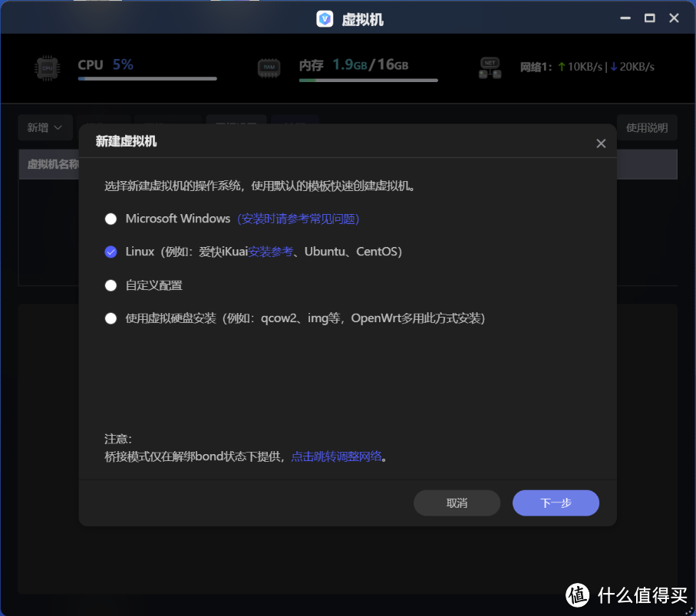The width and height of the screenshot is (696, 616).
Task: Click the 1.9GB/16GB memory reading
Action: point(370,64)
